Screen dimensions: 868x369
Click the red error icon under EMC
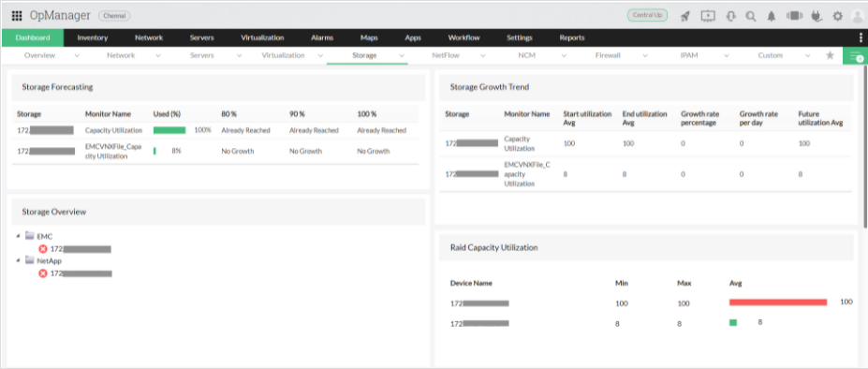[x=43, y=249]
